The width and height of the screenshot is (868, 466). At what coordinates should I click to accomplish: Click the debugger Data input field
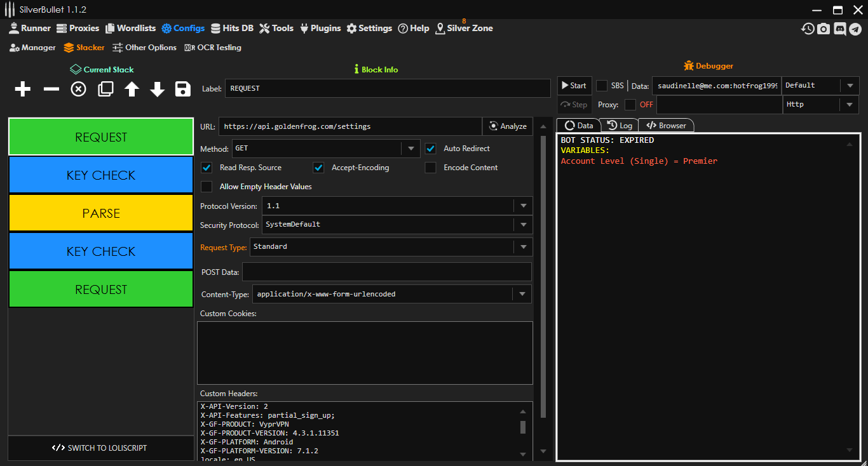[x=717, y=86]
